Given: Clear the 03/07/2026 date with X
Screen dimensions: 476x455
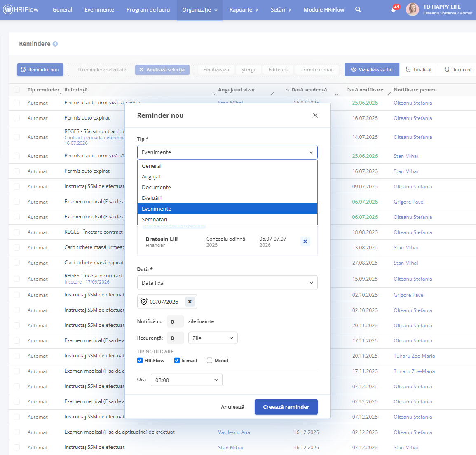Looking at the screenshot, I should (190, 302).
